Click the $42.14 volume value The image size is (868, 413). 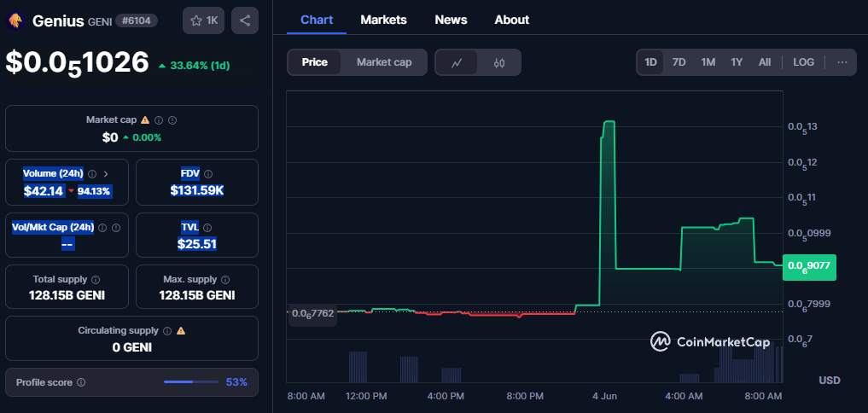43,191
